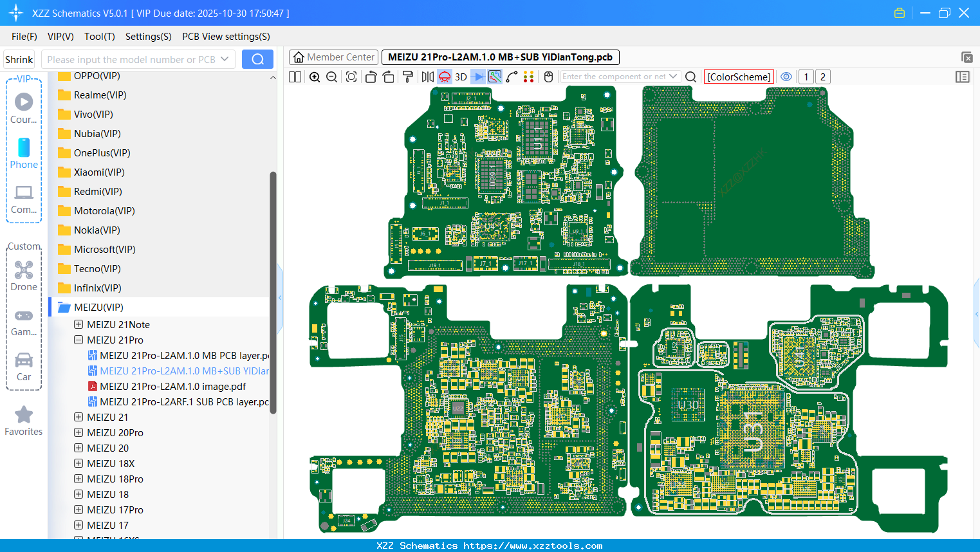Select the Computer category icon

coord(24,199)
